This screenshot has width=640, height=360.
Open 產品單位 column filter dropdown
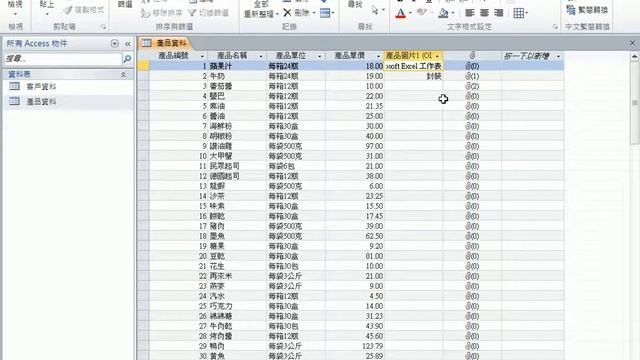(320, 56)
